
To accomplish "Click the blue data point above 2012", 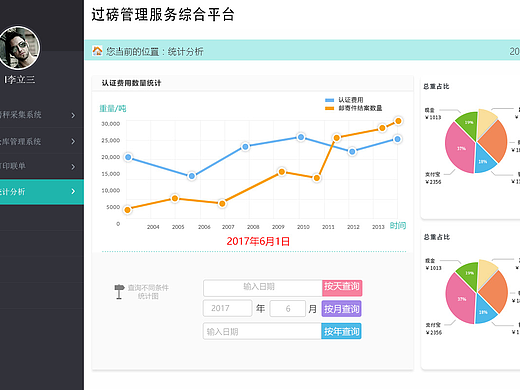I will [x=352, y=152].
